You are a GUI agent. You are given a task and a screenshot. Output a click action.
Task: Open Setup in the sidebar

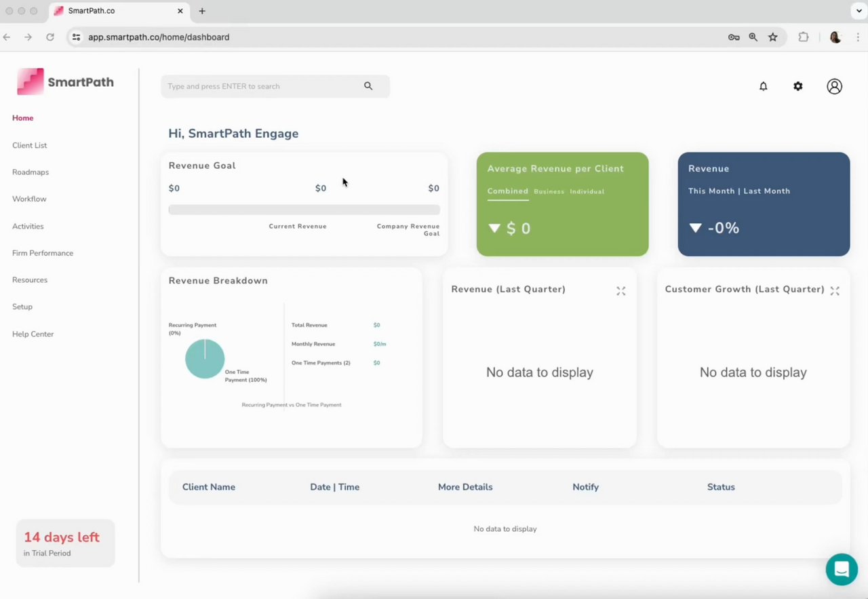(22, 307)
